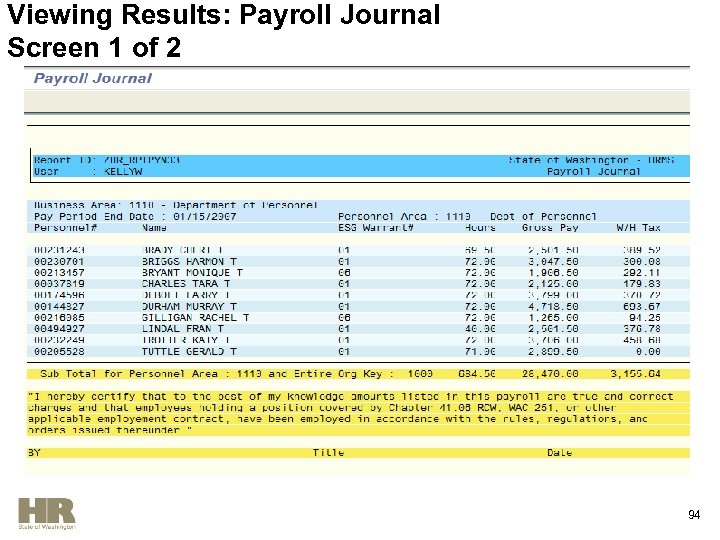
Task: Click the 'Screen 1 of 2' subtitle
Action: point(94,48)
